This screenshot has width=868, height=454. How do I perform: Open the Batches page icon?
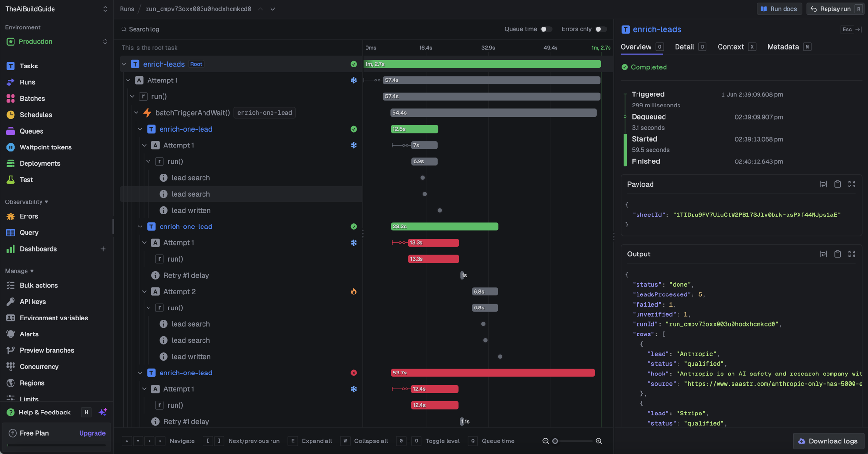[11, 98]
